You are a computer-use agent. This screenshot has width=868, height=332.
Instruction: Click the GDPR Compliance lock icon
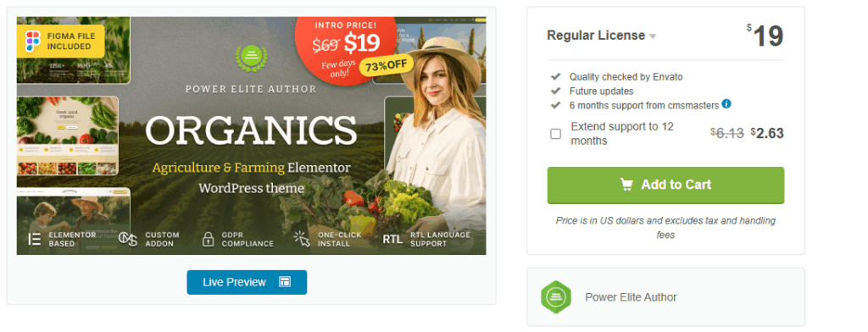209,239
